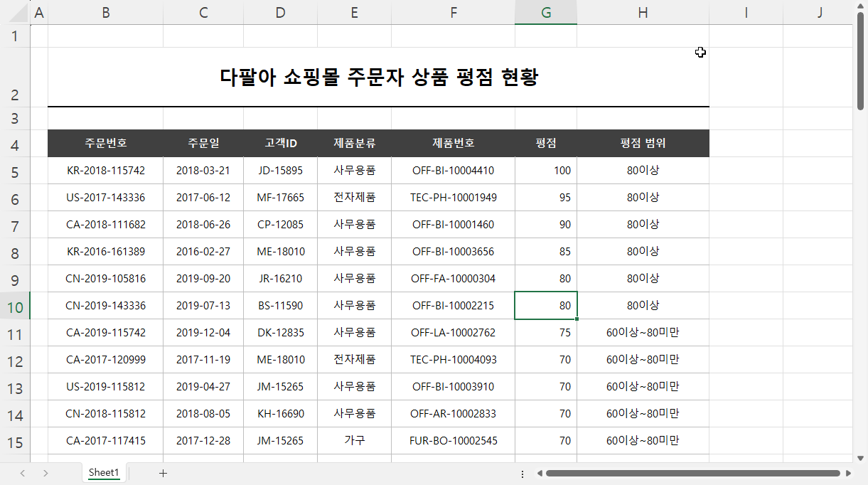This screenshot has width=868, height=485.
Task: Select '80이상' cell in row 5
Action: [x=643, y=171]
